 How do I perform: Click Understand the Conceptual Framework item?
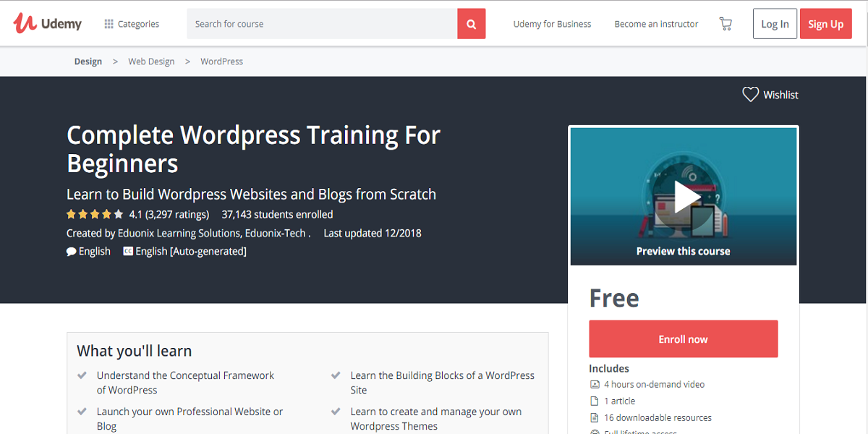click(x=186, y=383)
